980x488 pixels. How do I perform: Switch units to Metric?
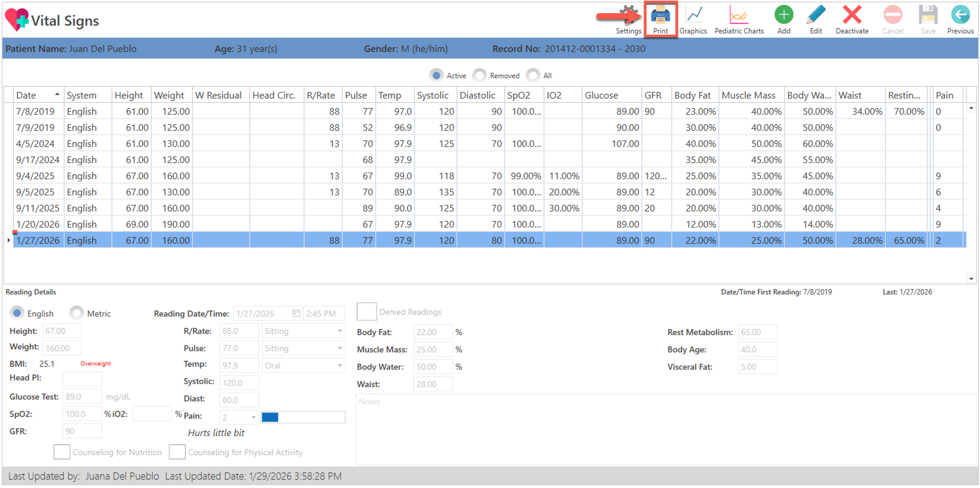coord(76,313)
